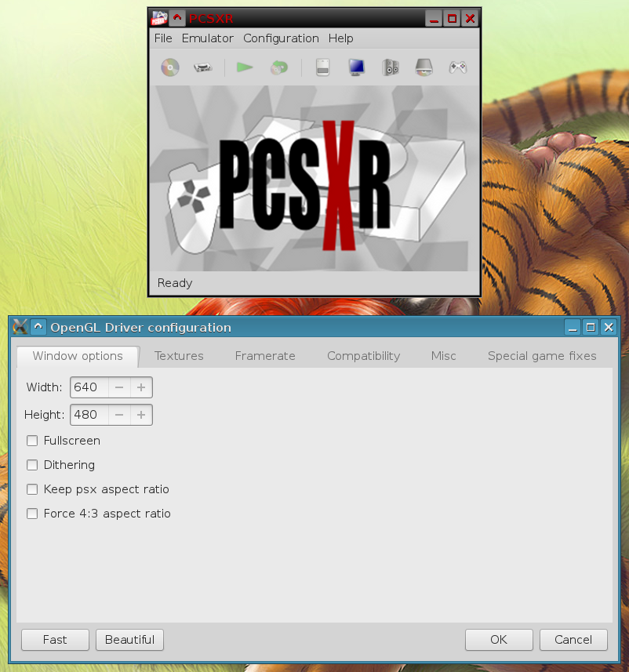Screen dimensions: 629x672
Task: Apply the Beautiful preset button
Action: (x=129, y=640)
